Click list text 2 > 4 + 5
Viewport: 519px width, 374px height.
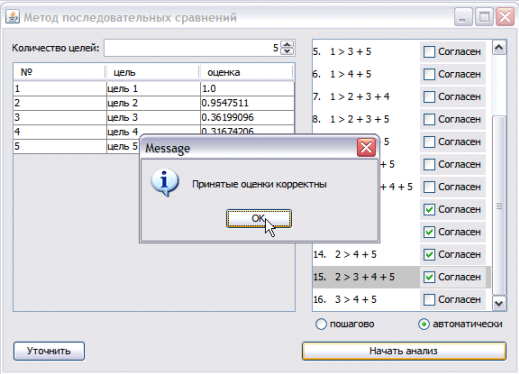point(356,255)
